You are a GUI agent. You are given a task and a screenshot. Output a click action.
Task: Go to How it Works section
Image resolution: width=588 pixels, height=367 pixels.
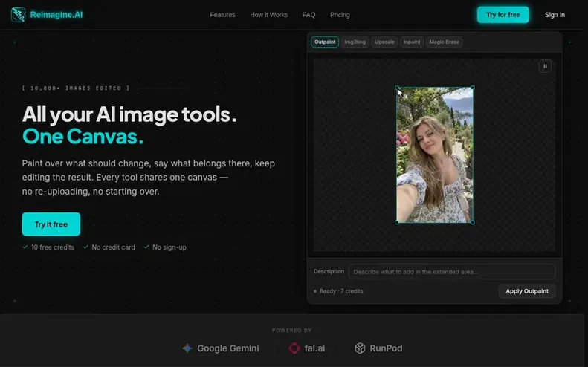tap(269, 15)
